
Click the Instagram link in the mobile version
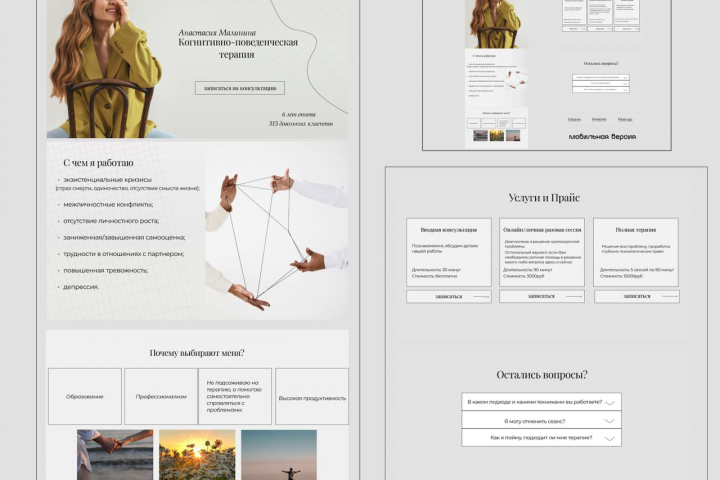coord(599,119)
